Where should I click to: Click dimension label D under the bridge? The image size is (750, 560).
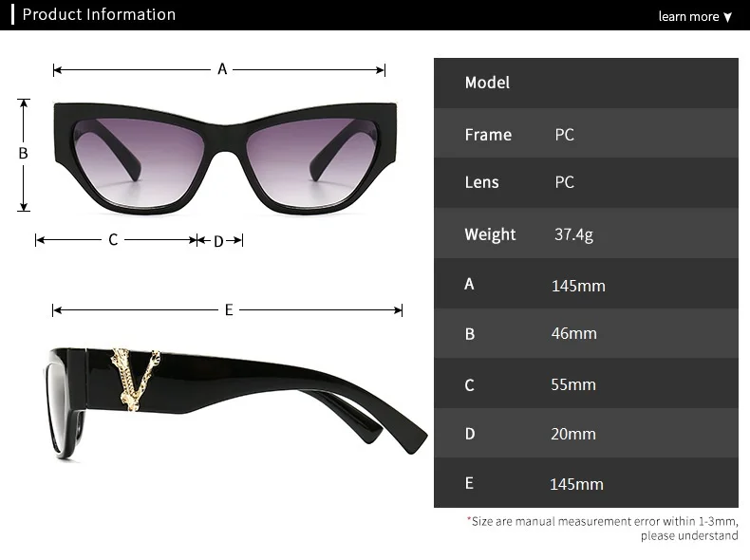[218, 241]
